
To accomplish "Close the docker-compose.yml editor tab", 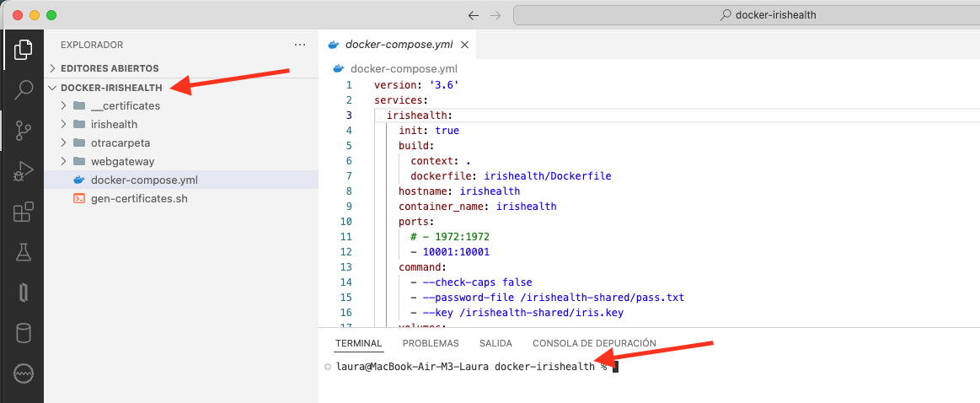I will (464, 45).
